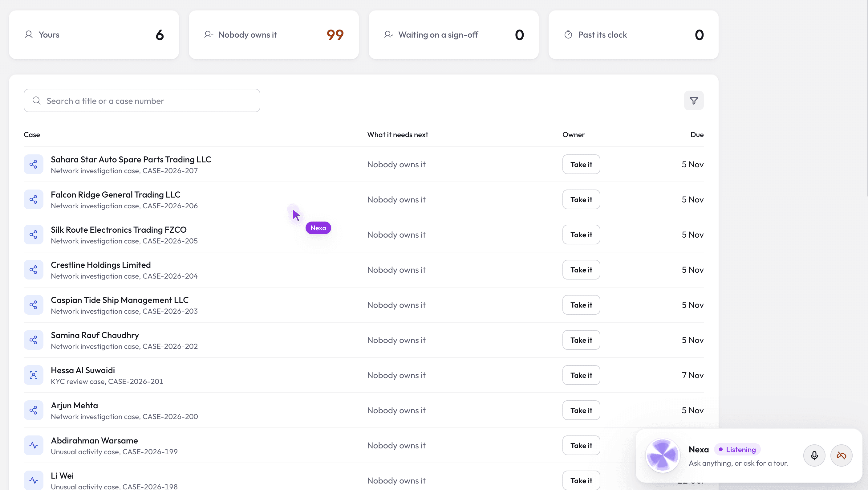
Task: Open Abdirahman Warsame case
Action: 94,440
